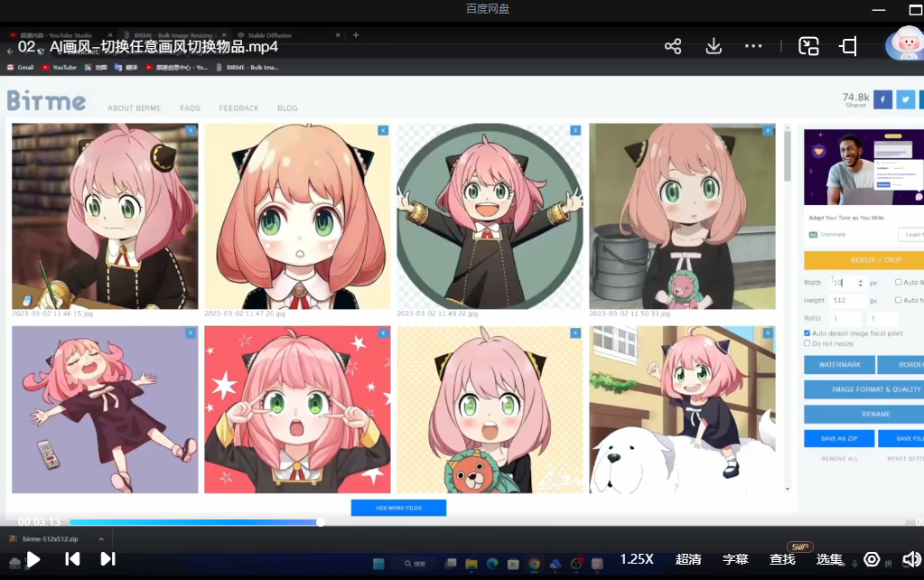Open the BLOG page
This screenshot has height=580, width=924.
click(x=287, y=108)
